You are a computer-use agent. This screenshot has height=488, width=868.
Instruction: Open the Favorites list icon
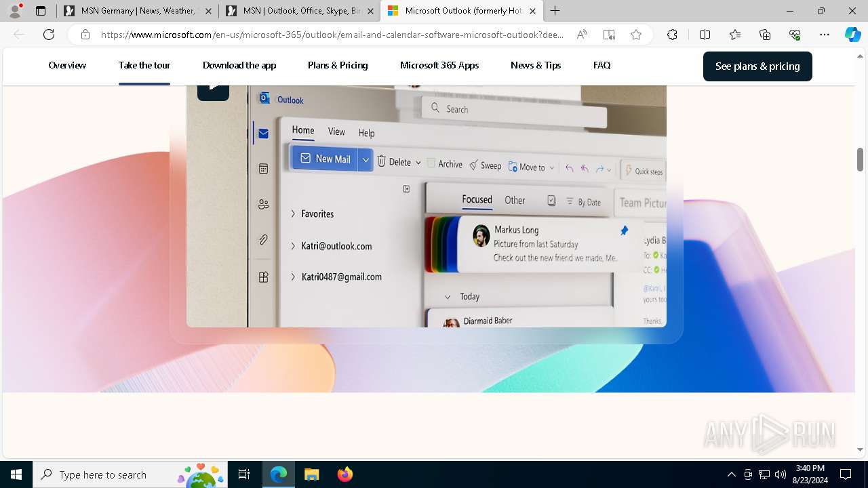[735, 35]
